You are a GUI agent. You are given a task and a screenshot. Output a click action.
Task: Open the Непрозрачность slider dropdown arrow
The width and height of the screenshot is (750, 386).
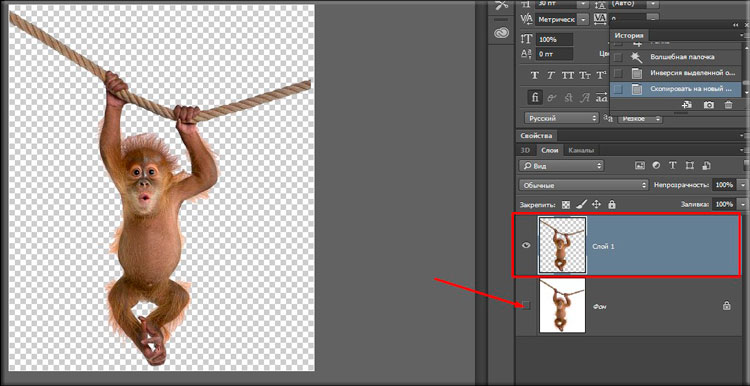742,185
